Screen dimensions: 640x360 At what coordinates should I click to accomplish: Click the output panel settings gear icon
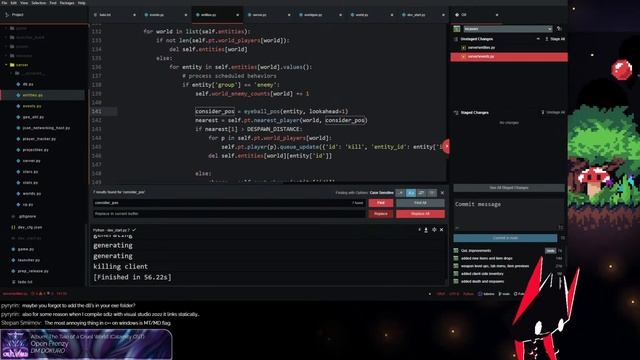coord(434,230)
